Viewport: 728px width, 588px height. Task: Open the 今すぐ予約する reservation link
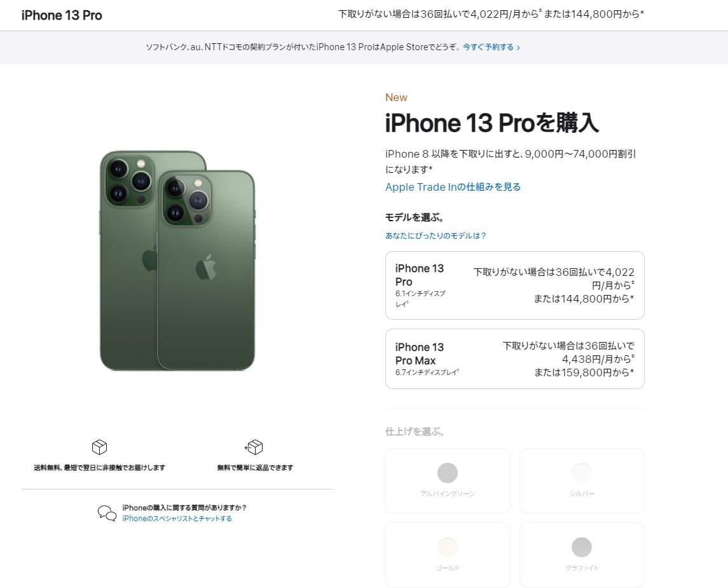(x=488, y=47)
